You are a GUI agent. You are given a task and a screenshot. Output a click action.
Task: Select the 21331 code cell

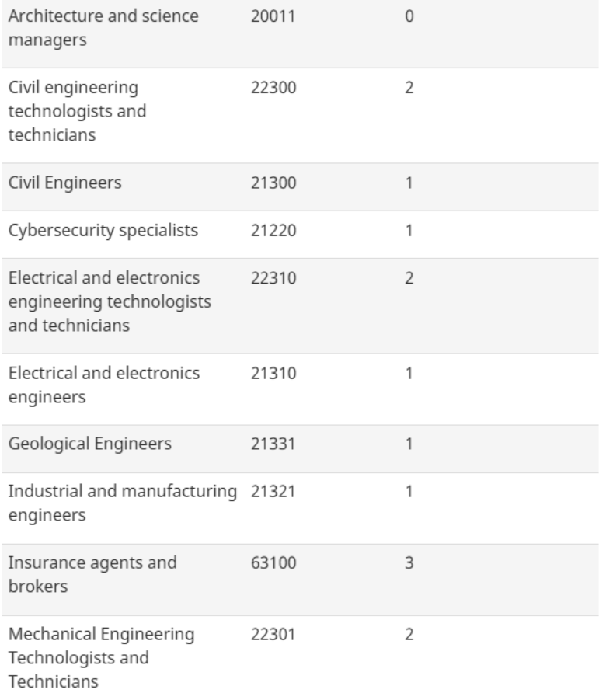(x=273, y=444)
